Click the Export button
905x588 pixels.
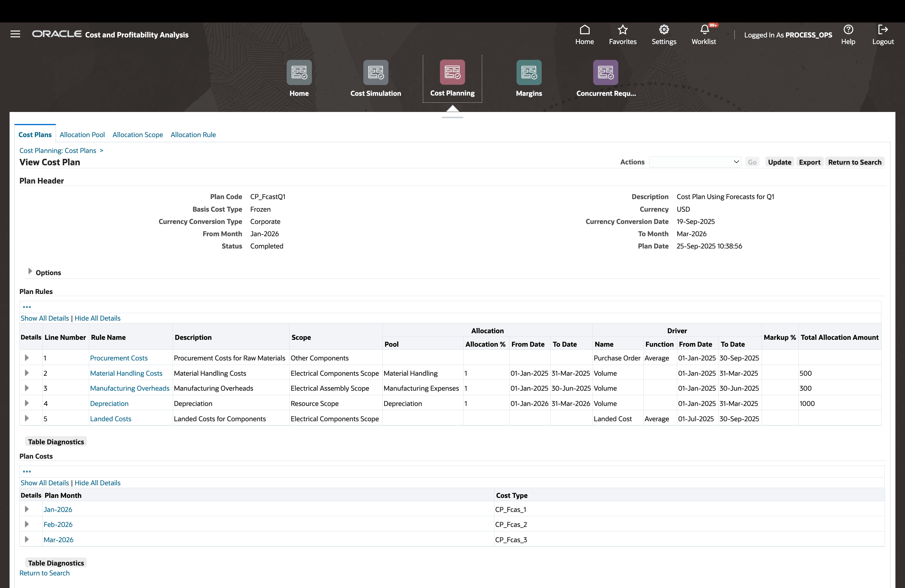(x=810, y=162)
